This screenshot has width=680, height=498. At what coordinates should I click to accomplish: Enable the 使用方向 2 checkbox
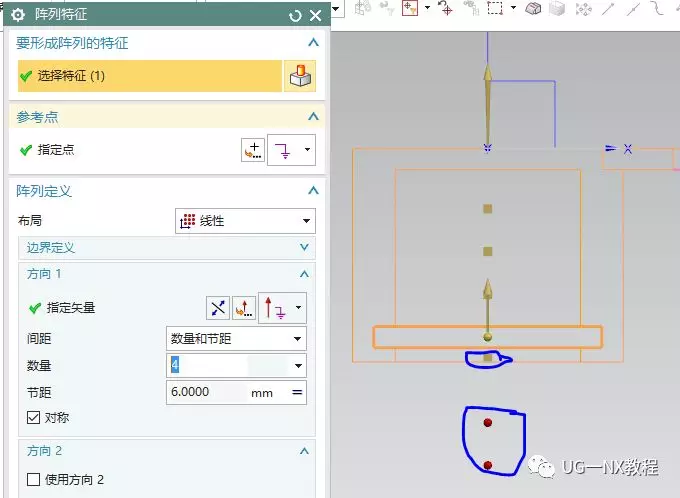(33, 480)
